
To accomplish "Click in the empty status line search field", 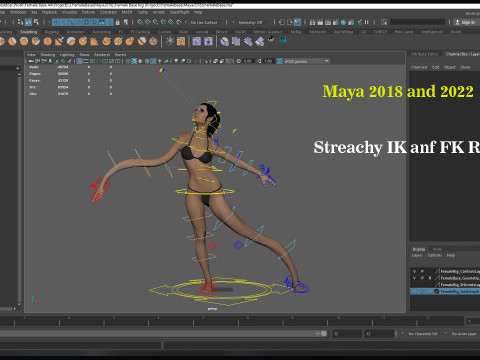I will click(417, 22).
